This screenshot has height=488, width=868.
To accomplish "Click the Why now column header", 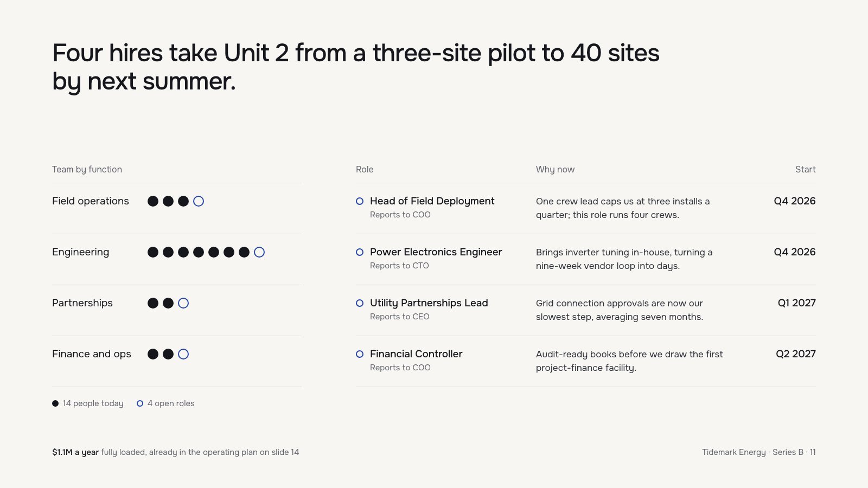I will tap(555, 169).
